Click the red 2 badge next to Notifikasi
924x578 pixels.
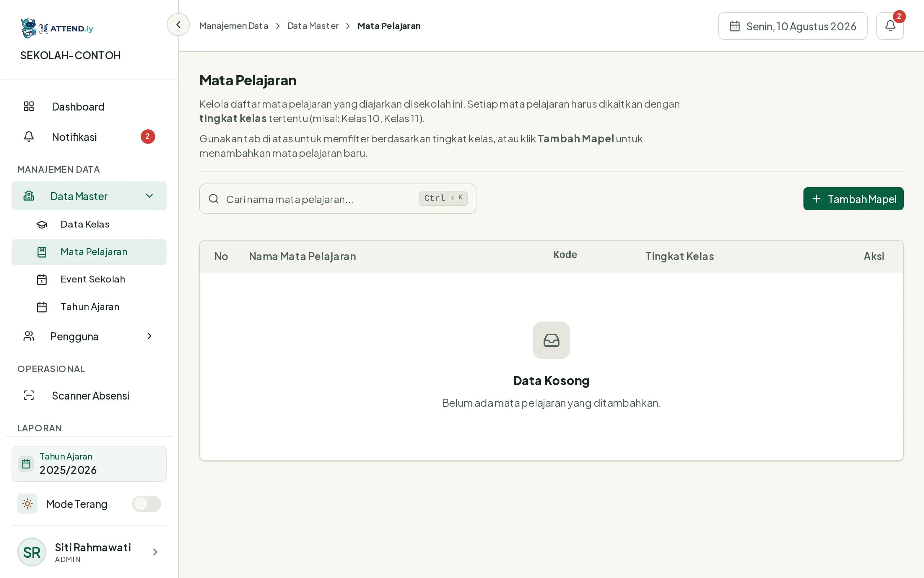148,137
